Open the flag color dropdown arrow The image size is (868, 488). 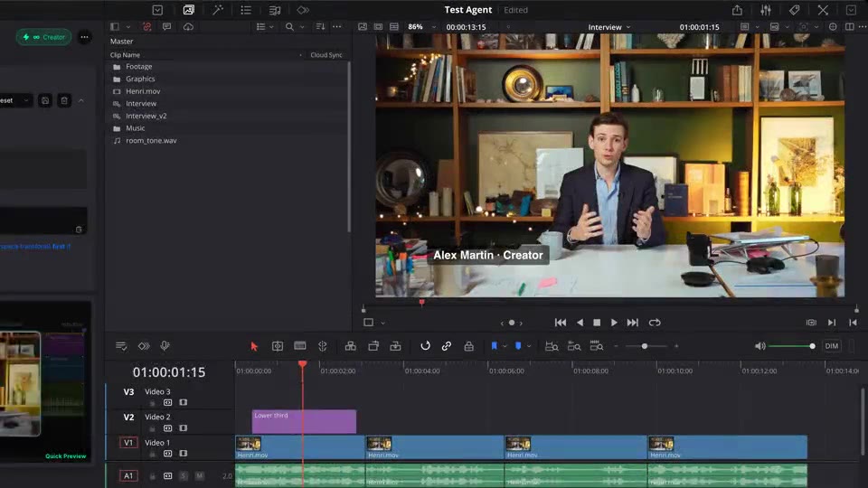505,346
